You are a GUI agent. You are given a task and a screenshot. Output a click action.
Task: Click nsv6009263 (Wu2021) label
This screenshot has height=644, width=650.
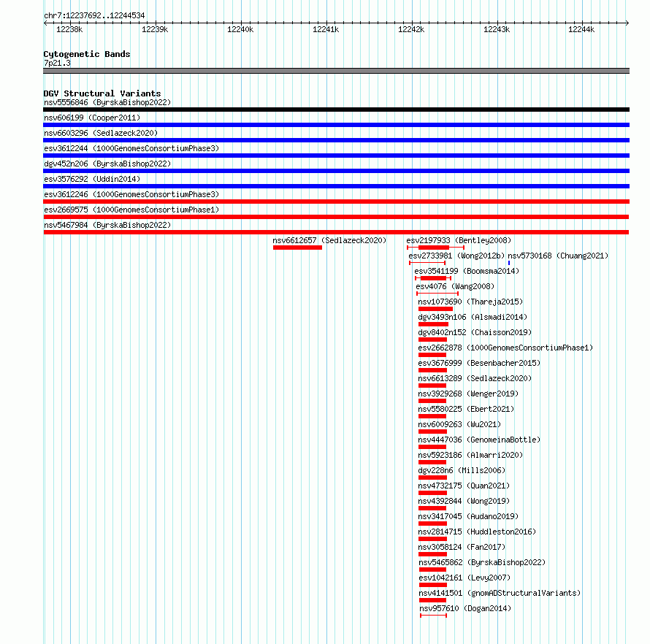tap(459, 424)
